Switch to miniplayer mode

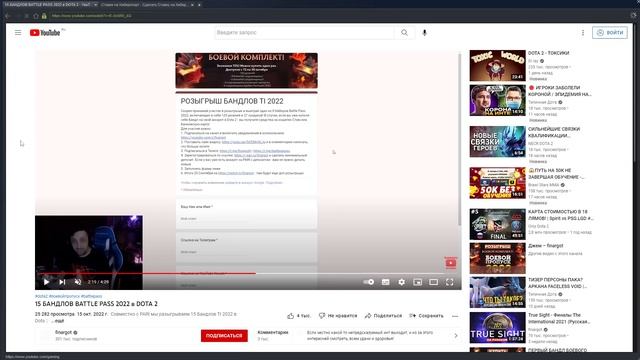tap(418, 282)
